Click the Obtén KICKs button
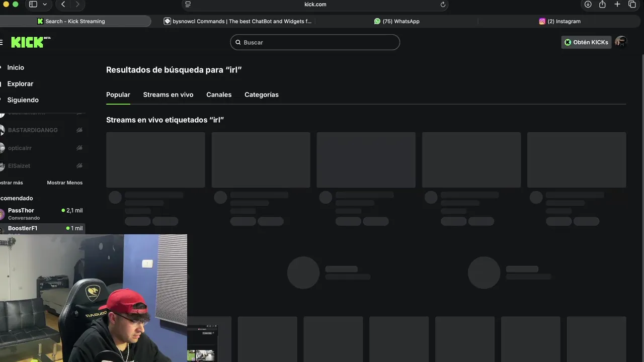 (x=586, y=42)
